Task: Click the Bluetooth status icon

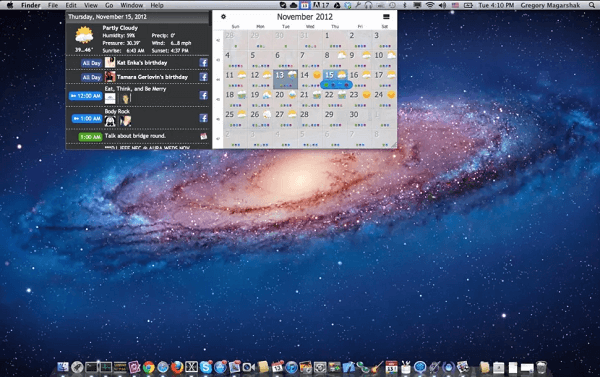Action: point(404,5)
